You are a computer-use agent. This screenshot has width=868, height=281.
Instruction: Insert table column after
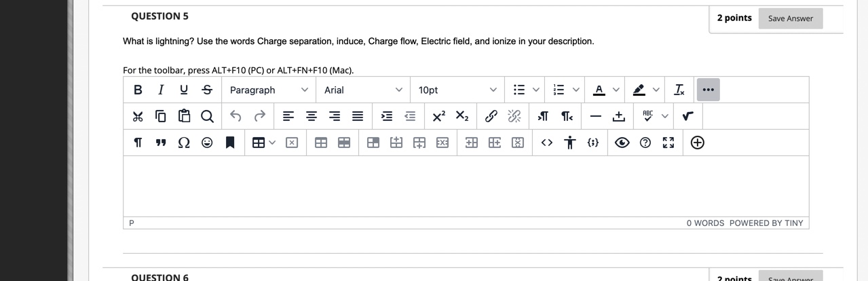coord(495,143)
